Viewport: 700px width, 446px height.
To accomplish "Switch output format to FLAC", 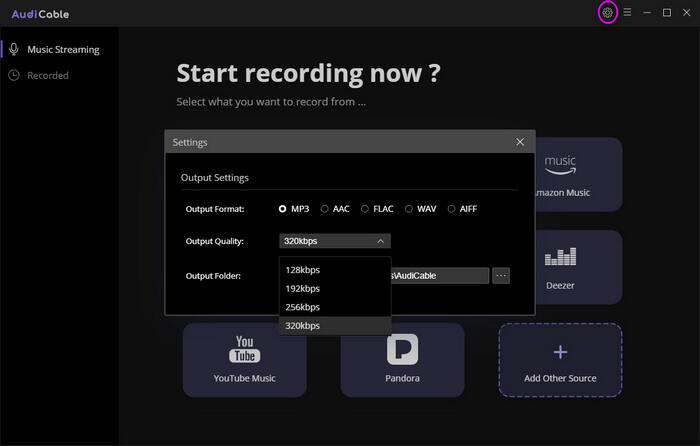I will pos(365,209).
